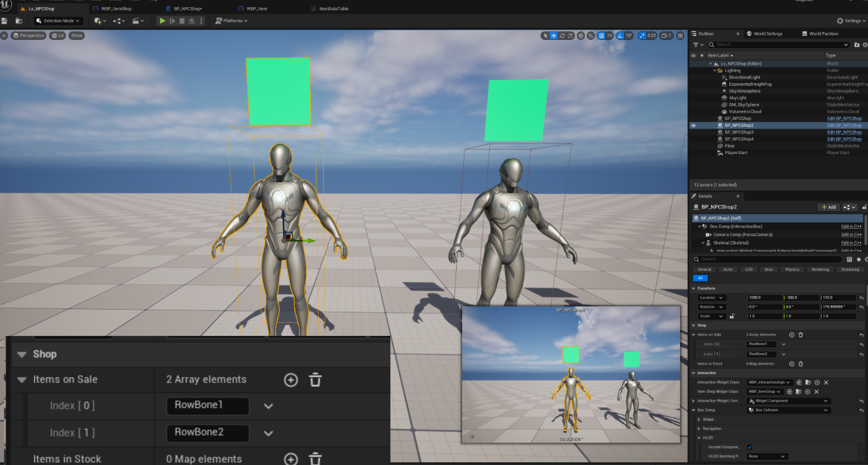Start Play in Editor with green arrow
The height and width of the screenshot is (465, 868).
click(x=162, y=21)
